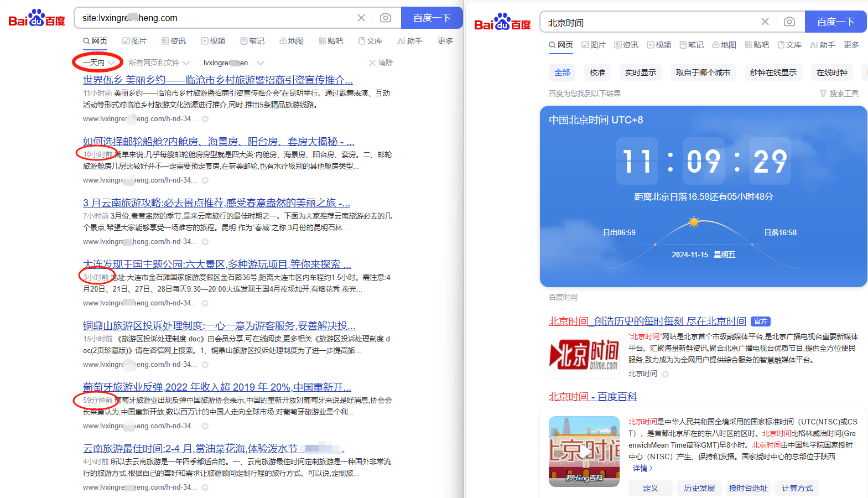
Task: Open 搜索工具 in right window
Action: coord(839,94)
